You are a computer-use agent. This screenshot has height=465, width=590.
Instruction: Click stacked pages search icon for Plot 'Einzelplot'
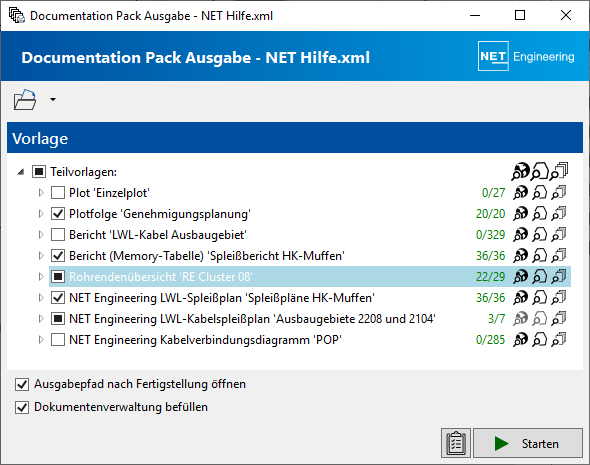[559, 193]
